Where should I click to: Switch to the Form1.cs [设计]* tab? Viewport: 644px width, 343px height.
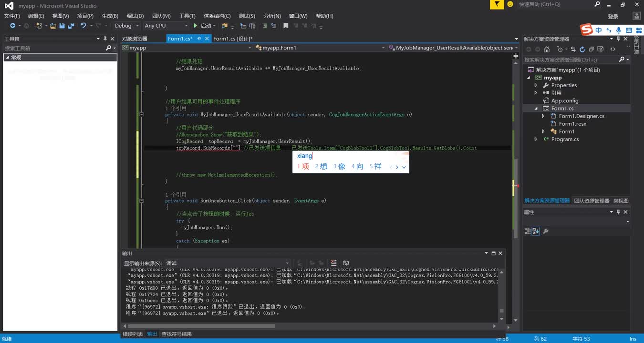click(x=233, y=39)
